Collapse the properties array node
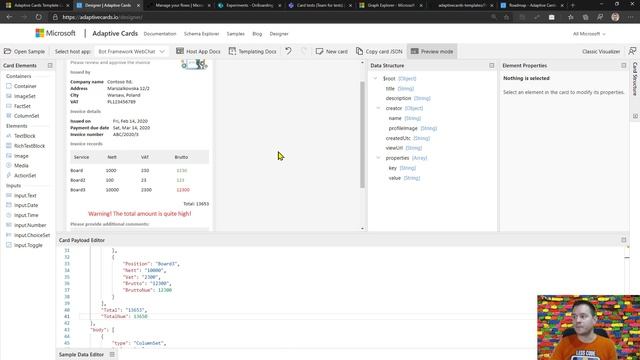Screen dimensions: 640x360 (378, 158)
